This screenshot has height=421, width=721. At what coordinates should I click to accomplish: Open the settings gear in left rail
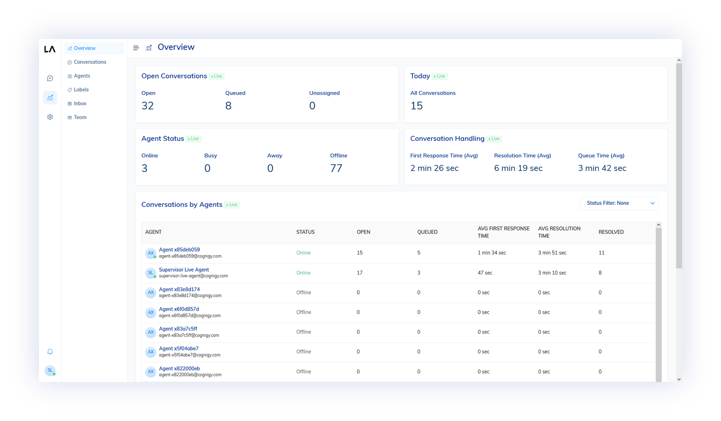click(x=50, y=117)
